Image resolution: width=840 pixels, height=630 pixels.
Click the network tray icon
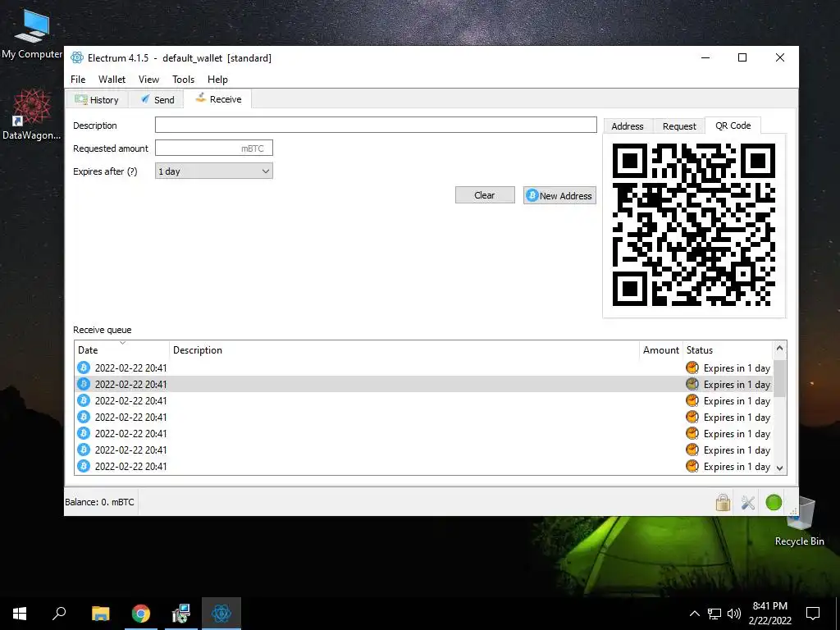click(714, 614)
